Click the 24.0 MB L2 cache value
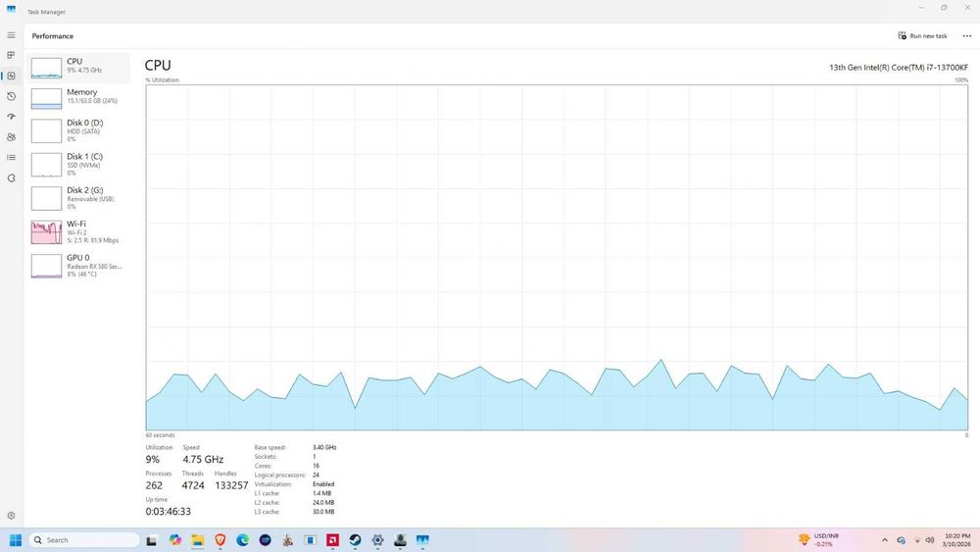 pyautogui.click(x=323, y=503)
